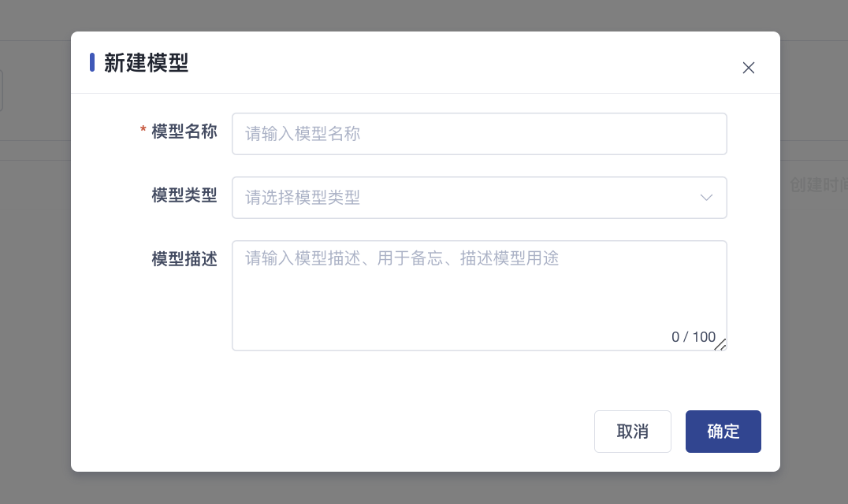Click the 新建模型 dialog title
This screenshot has width=848, height=504.
pos(146,63)
